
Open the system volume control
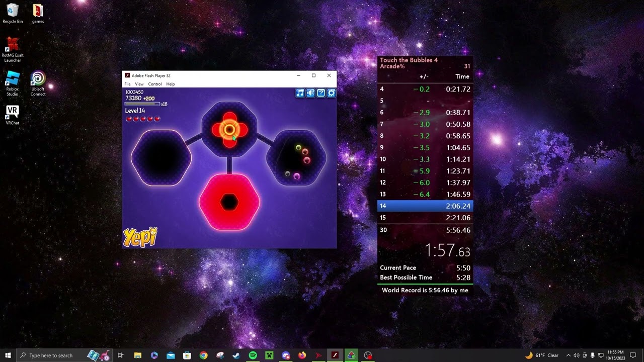click(x=576, y=355)
